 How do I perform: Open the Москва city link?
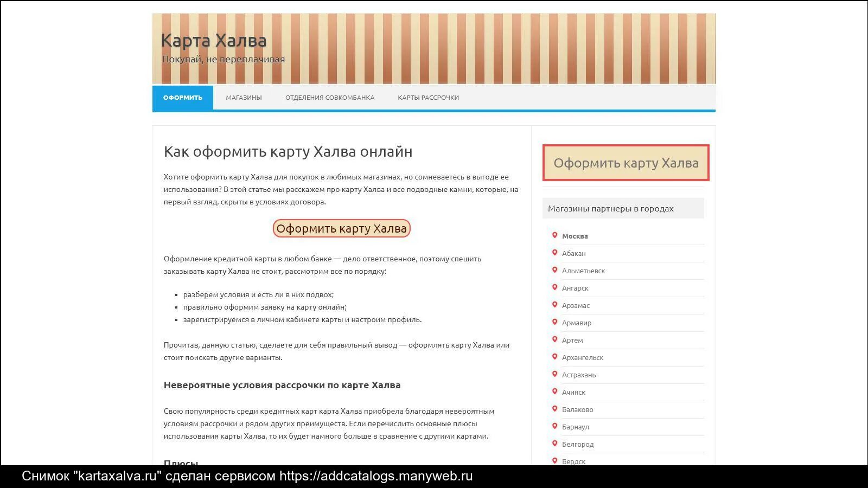click(575, 236)
